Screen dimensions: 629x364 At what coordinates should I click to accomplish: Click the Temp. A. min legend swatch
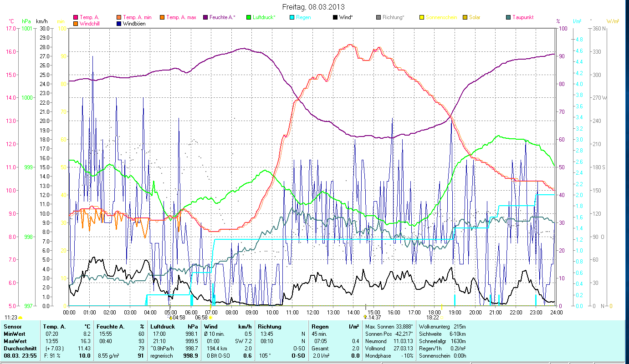[119, 18]
